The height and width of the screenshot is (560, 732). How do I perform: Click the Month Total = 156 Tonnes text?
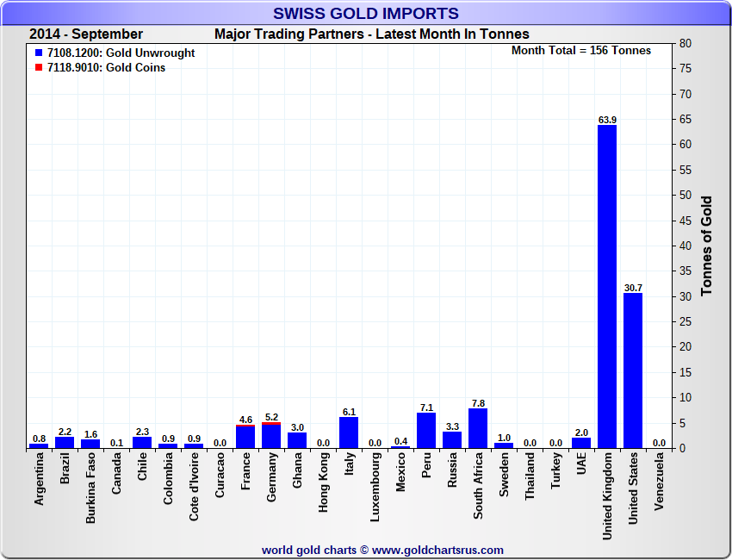(x=581, y=51)
